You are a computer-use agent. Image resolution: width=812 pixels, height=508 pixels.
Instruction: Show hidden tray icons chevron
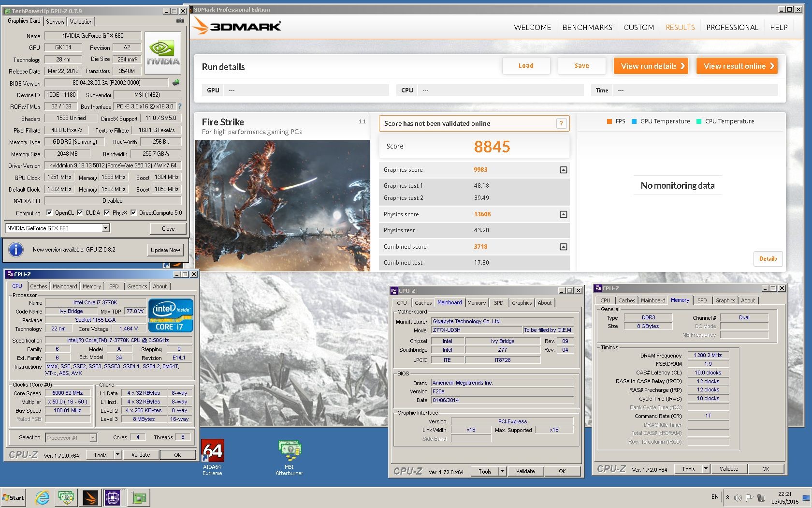point(727,497)
